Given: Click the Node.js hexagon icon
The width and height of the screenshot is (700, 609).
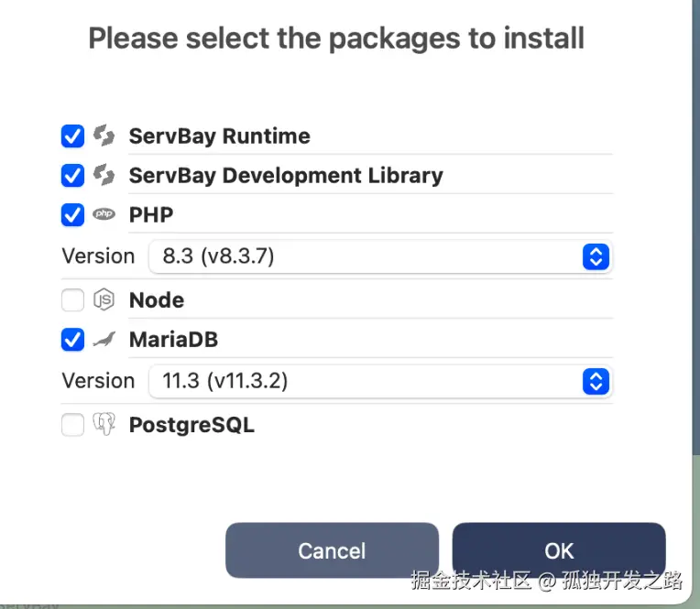Looking at the screenshot, I should tap(103, 299).
